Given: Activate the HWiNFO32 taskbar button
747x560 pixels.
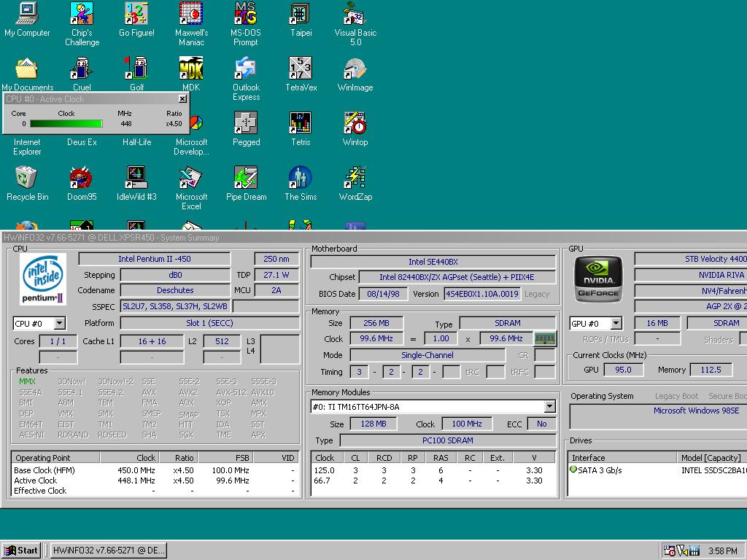Looking at the screenshot, I should pyautogui.click(x=108, y=551).
